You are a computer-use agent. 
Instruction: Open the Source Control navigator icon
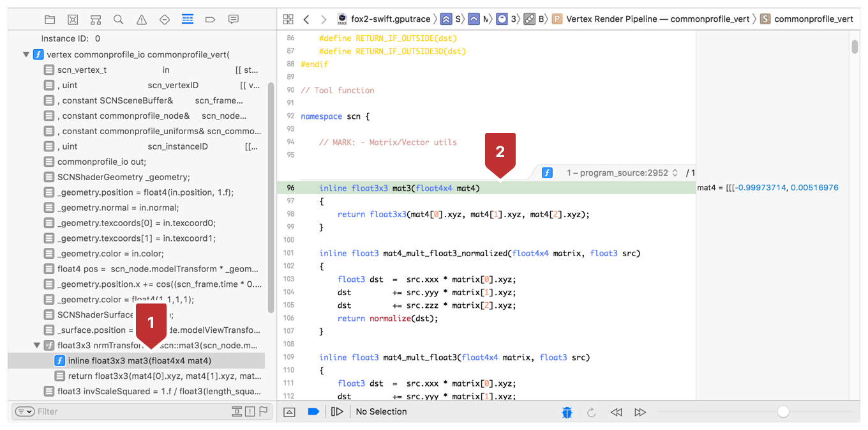pyautogui.click(x=73, y=20)
